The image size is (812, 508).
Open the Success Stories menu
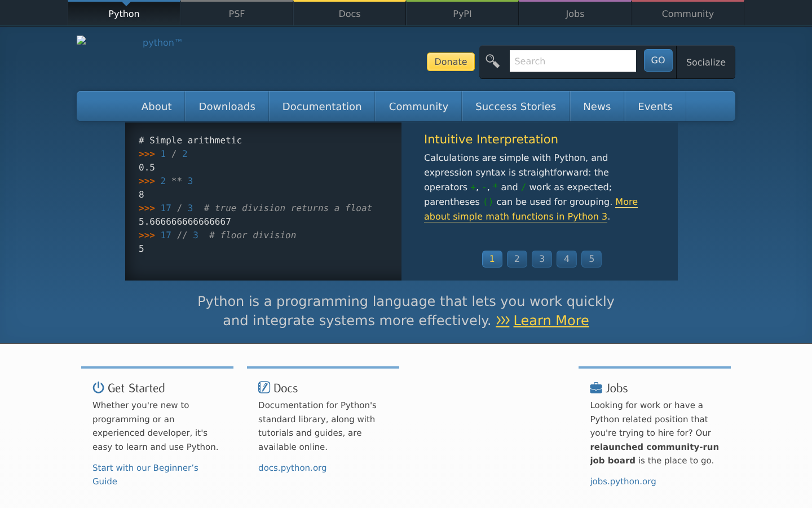pyautogui.click(x=516, y=106)
